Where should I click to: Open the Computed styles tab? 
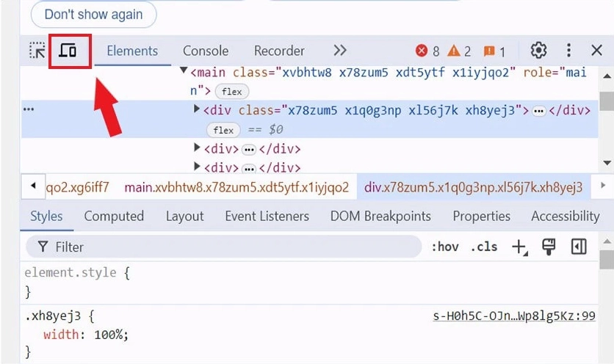point(114,216)
